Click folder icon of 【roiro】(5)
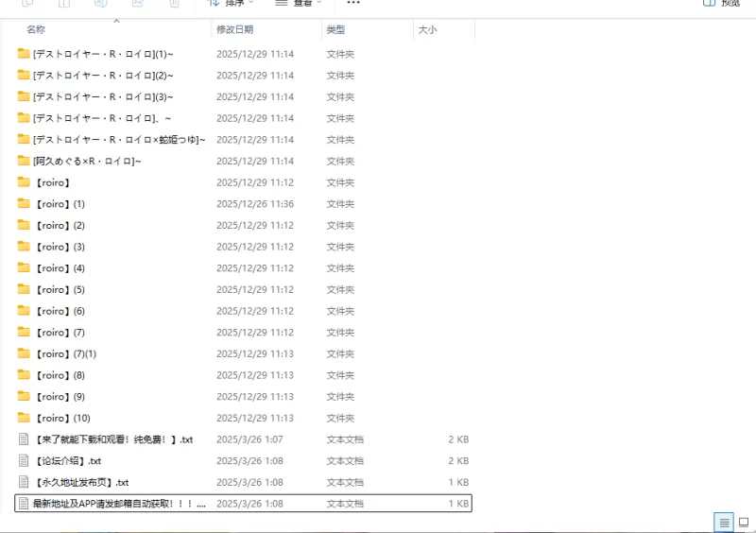Image resolution: width=756 pixels, height=533 pixels. pos(23,289)
